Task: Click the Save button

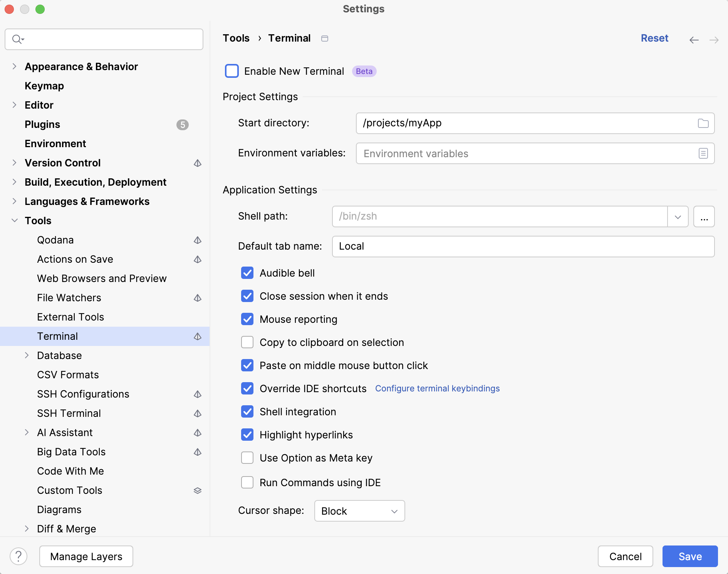Action: point(690,556)
